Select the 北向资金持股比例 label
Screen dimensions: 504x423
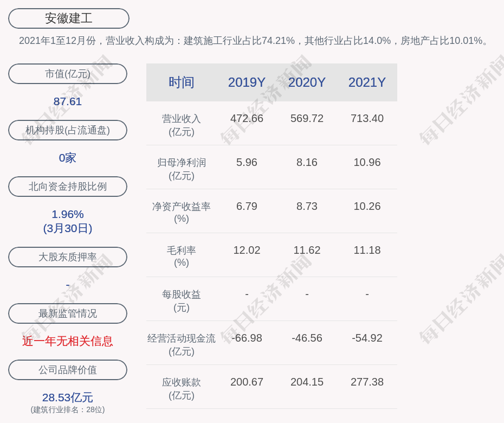pyautogui.click(x=68, y=187)
